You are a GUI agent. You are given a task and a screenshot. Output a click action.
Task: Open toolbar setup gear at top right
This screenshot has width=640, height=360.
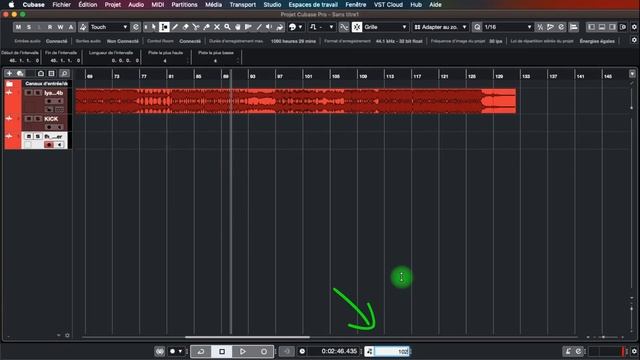pyautogui.click(x=634, y=27)
